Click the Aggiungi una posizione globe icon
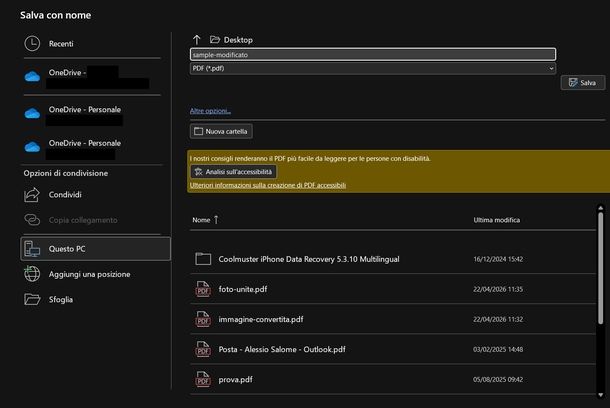The height and width of the screenshot is (408, 610). pyautogui.click(x=32, y=274)
